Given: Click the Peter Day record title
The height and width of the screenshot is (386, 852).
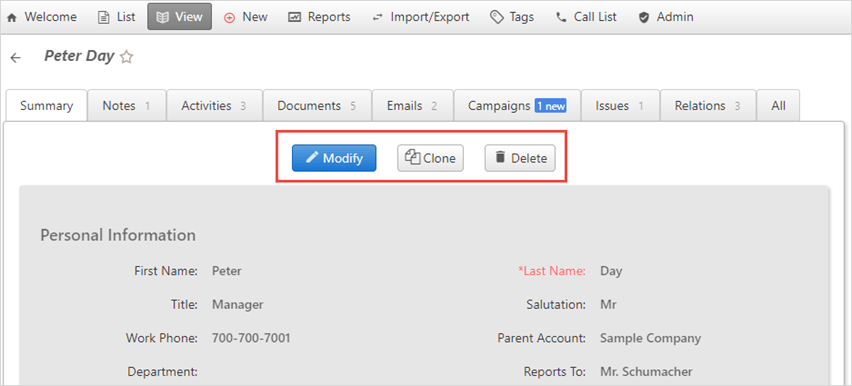Looking at the screenshot, I should (x=79, y=56).
